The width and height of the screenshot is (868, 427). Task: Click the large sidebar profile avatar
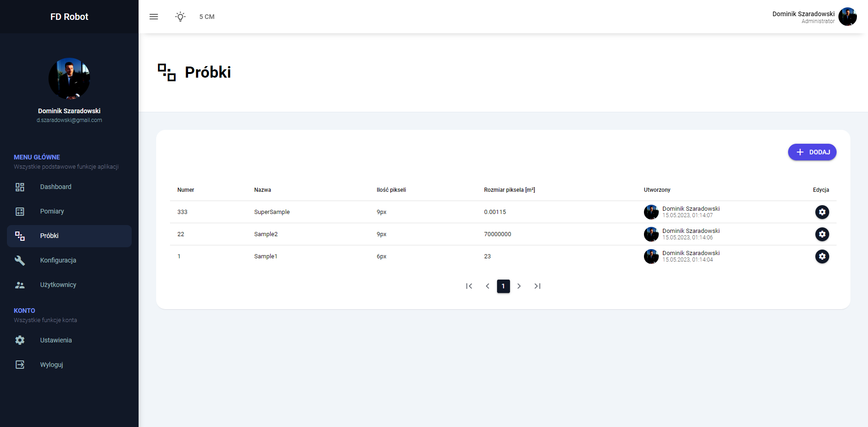[x=69, y=79]
